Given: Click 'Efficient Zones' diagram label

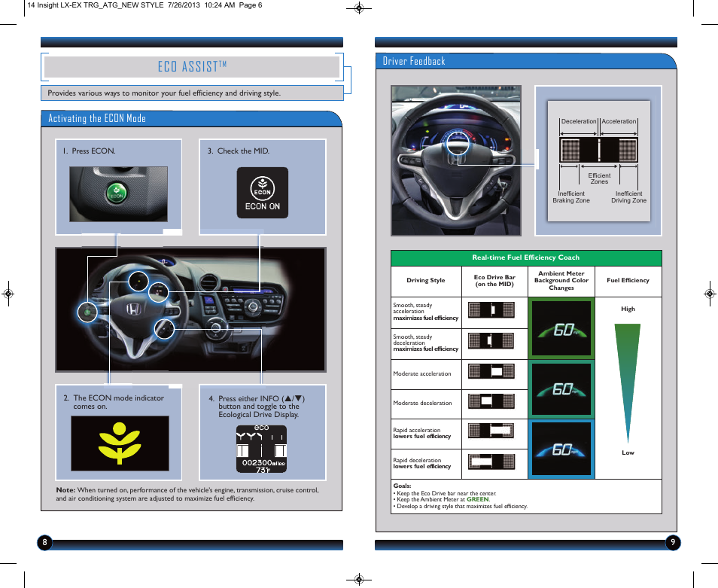Looking at the screenshot, I should 599,178.
